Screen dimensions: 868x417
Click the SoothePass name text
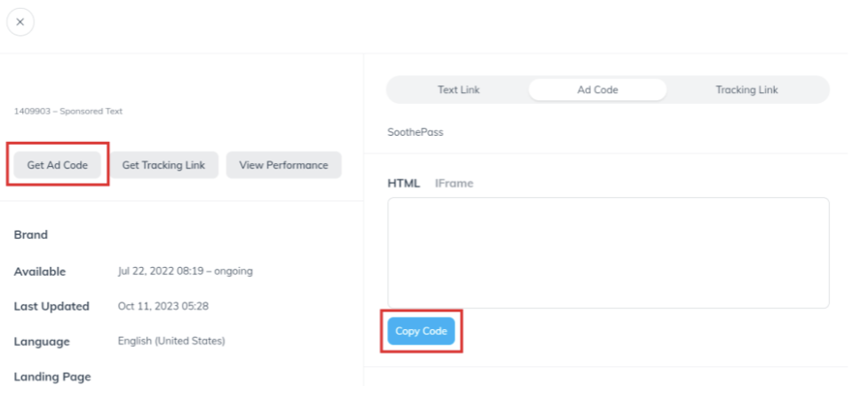pos(415,132)
